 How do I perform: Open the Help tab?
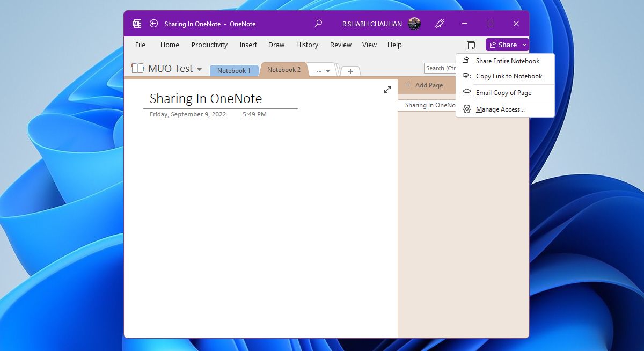coord(394,45)
